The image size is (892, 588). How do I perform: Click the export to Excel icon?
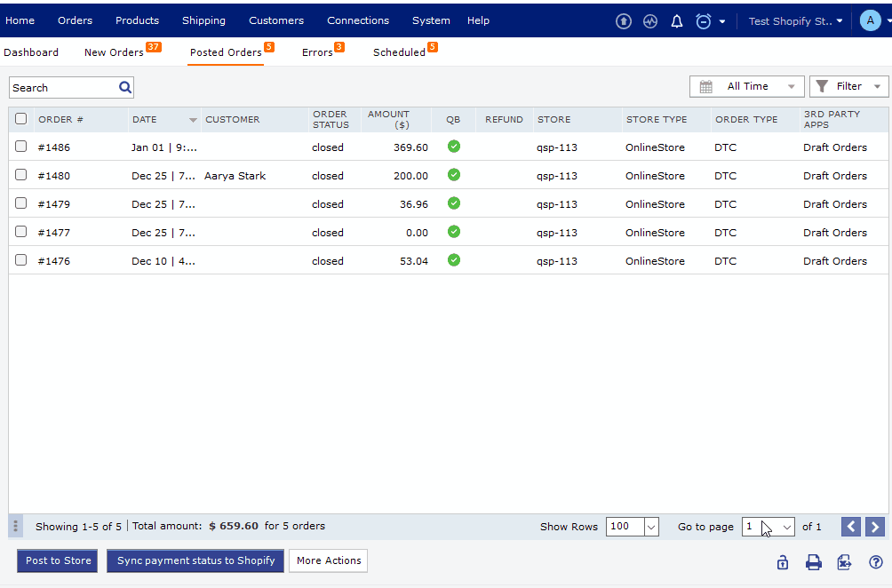coord(844,561)
